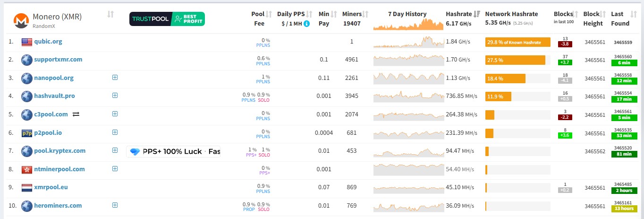Screen dimensions: 644x219
Task: Open the pool.kryptex.com link
Action: coord(60,151)
